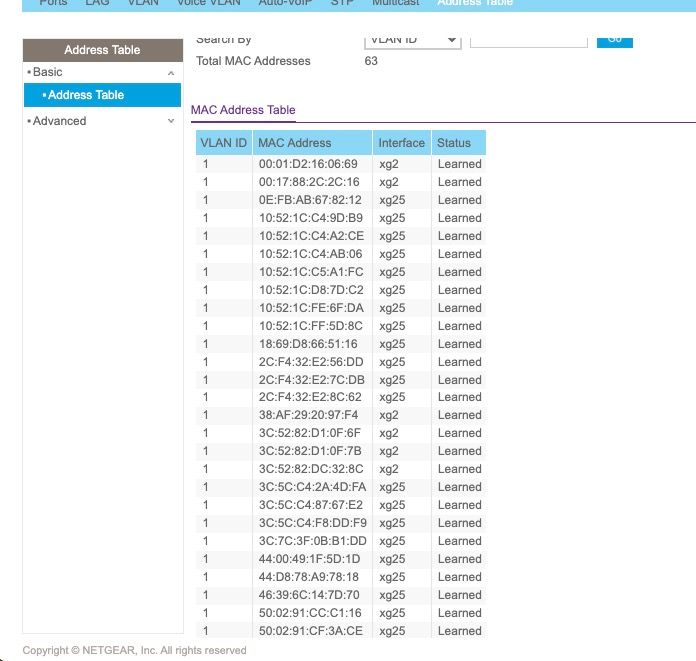Viewport: 696px width, 661px height.
Task: Select MAC address 3C:7C:3F:0B:B1:DD
Action: coord(313,541)
